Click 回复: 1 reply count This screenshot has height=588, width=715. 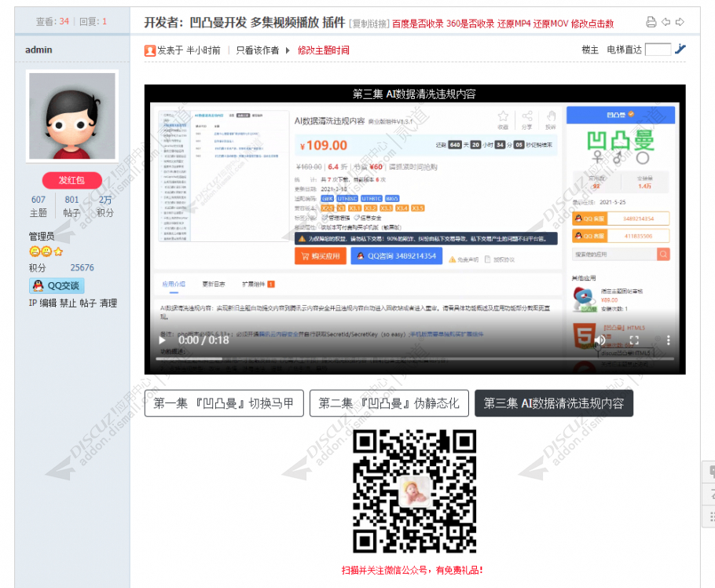click(93, 21)
